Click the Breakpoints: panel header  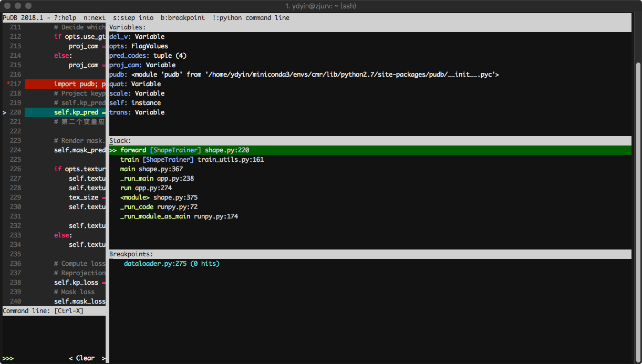370,254
